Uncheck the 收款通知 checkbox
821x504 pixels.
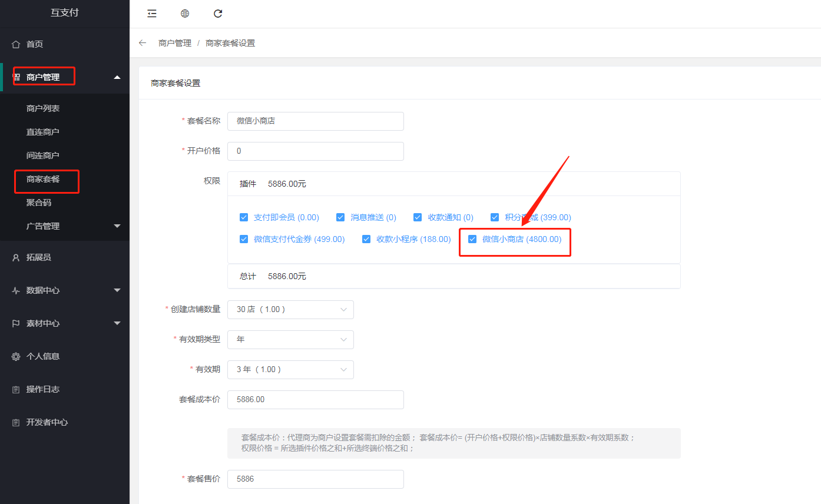tap(418, 217)
